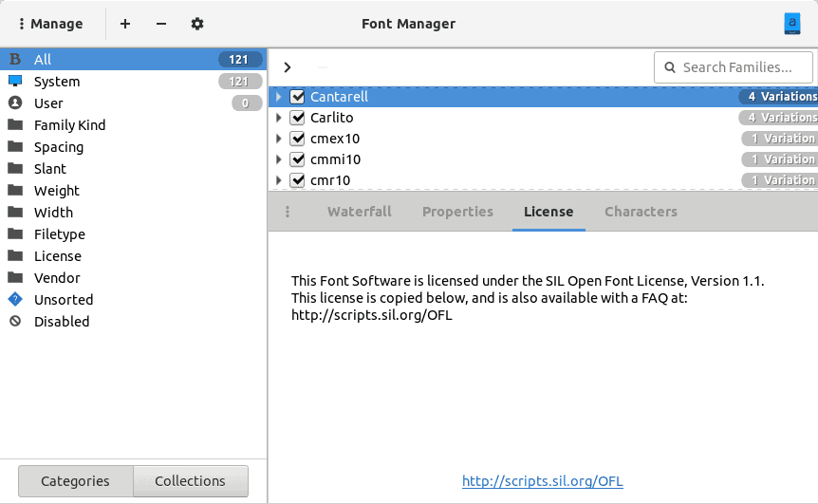Click the font manager app icon in header
818x504 pixels.
[792, 24]
